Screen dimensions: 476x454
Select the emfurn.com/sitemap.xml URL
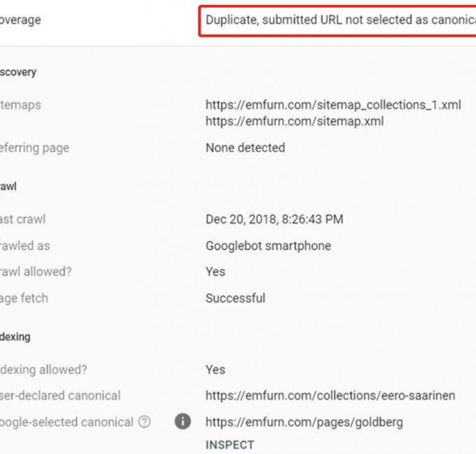[x=295, y=121]
